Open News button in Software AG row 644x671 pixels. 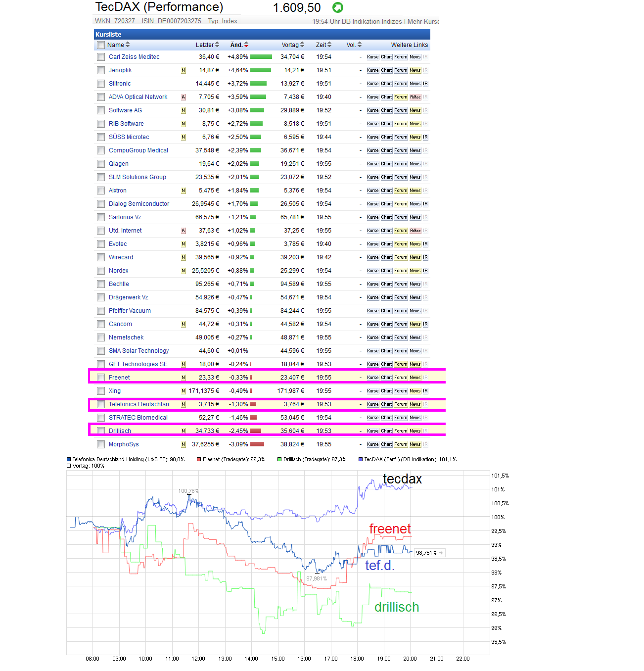(x=415, y=110)
